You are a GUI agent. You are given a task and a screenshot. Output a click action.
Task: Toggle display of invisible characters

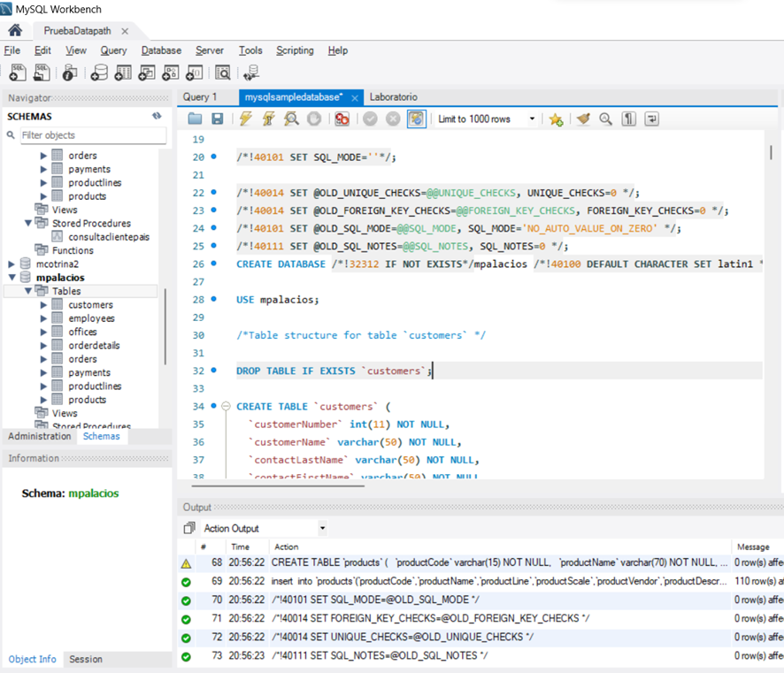[x=628, y=119]
